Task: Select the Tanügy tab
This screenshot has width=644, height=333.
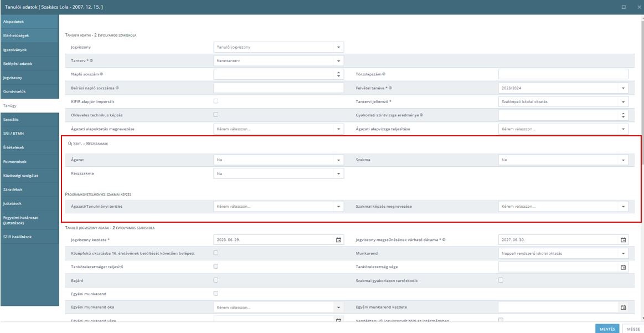Action: click(29, 106)
